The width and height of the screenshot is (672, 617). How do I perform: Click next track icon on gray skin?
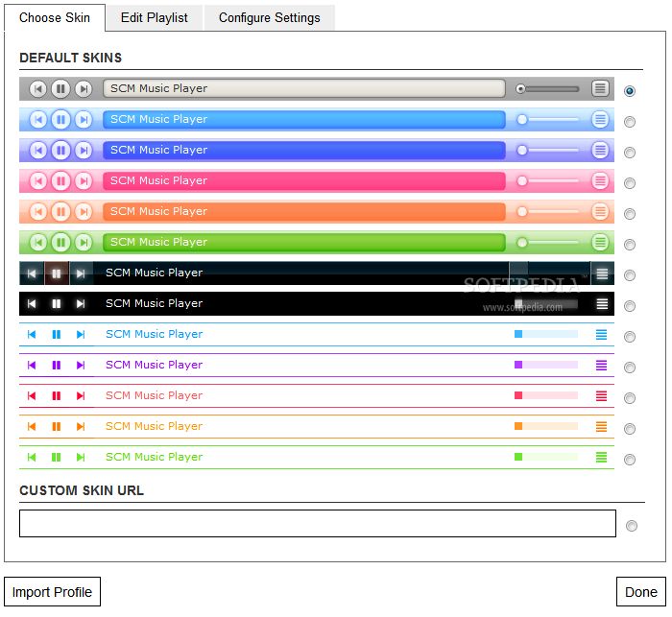click(84, 89)
